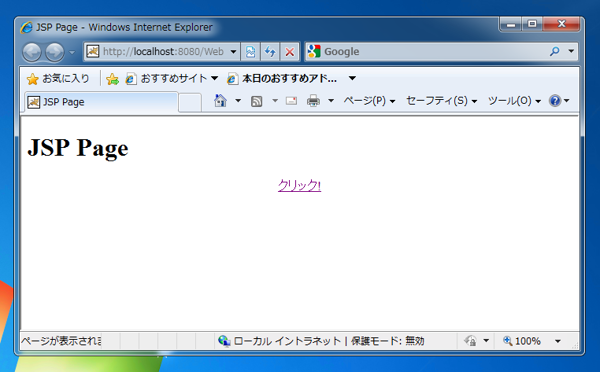The image size is (600, 372).
Task: Open the お気に入り favorites button
Action: pyautogui.click(x=59, y=79)
